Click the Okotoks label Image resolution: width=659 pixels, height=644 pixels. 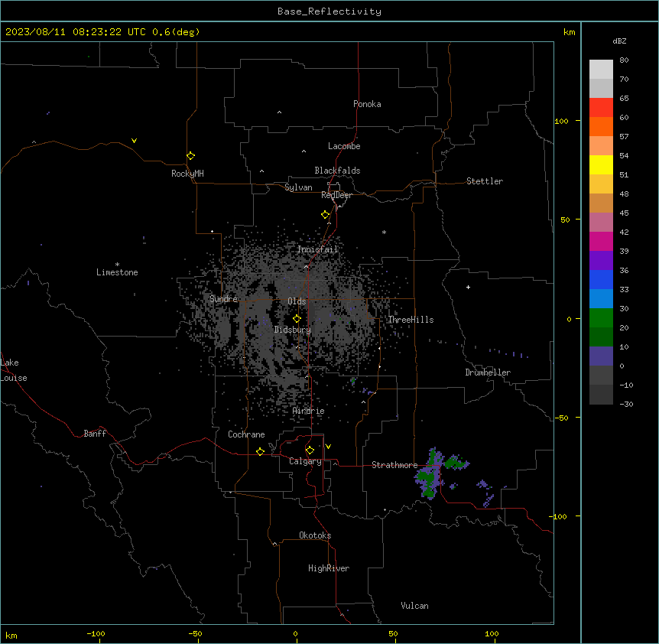(x=315, y=535)
